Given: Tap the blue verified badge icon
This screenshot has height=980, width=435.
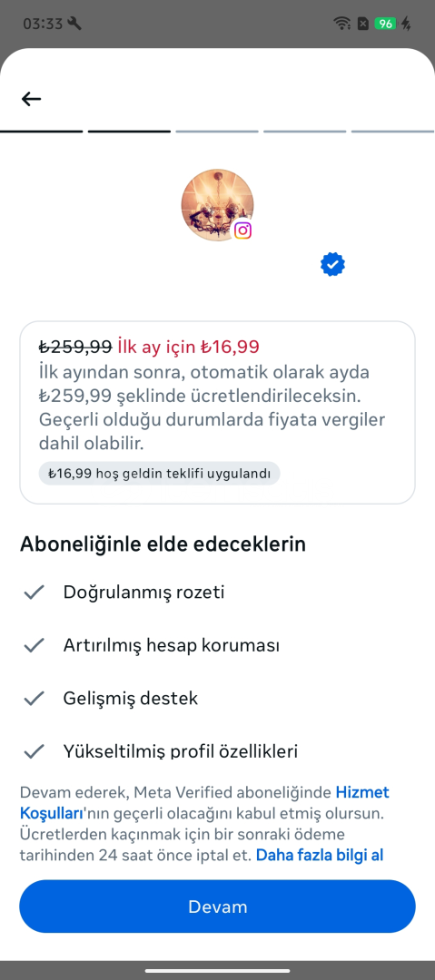Looking at the screenshot, I should coord(332,264).
